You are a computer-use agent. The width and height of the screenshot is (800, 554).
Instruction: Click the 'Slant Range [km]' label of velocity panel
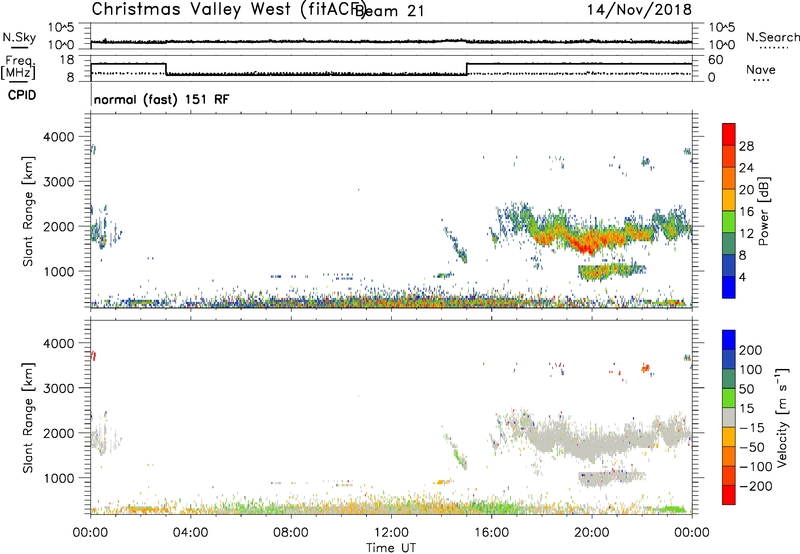tap(28, 418)
